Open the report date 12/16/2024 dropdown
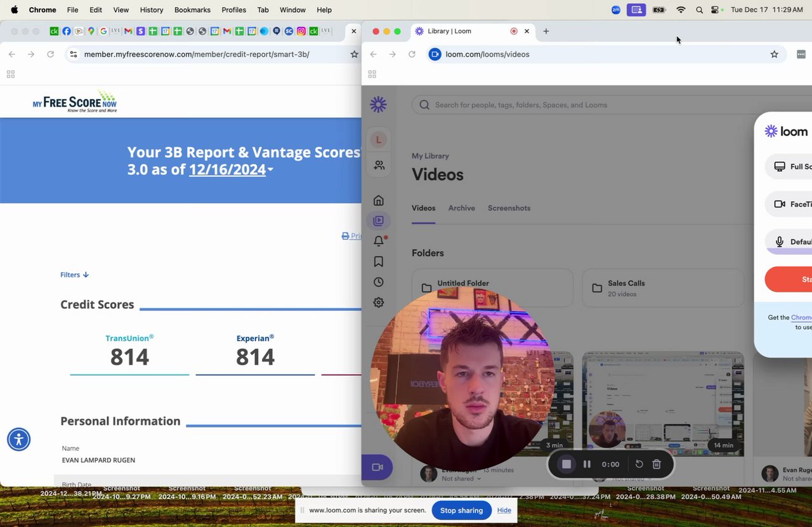 click(x=231, y=169)
